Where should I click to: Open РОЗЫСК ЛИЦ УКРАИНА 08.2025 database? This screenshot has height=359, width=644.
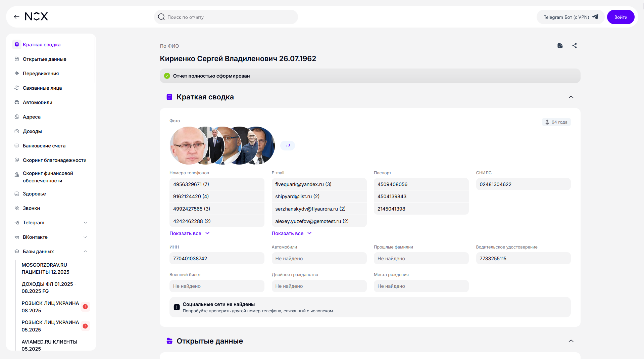coord(50,307)
